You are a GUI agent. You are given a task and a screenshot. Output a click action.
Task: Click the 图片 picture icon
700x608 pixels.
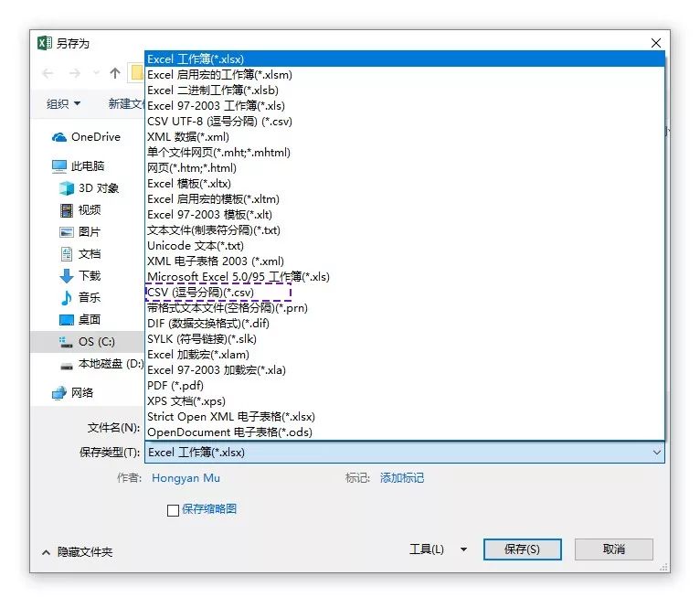coord(67,232)
